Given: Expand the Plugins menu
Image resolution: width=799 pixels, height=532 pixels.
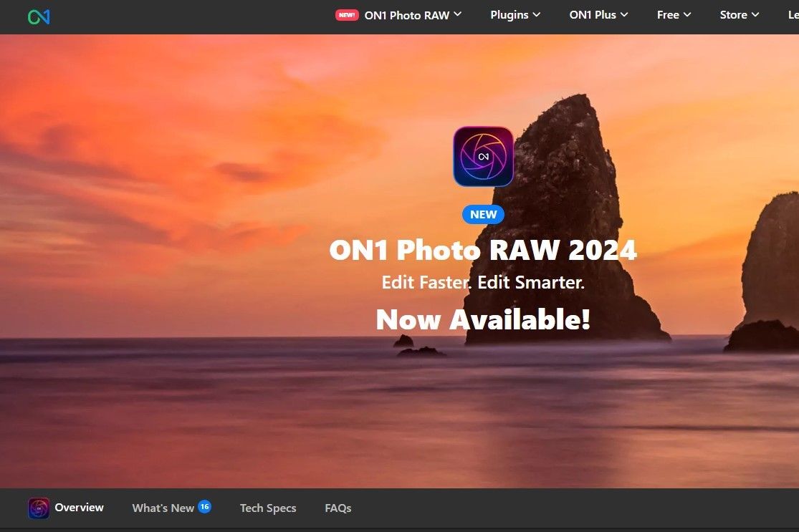Looking at the screenshot, I should tap(515, 15).
